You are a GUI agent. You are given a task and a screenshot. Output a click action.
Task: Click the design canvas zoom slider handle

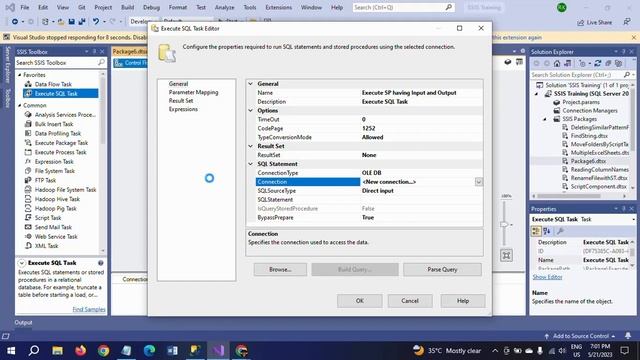[x=504, y=224]
